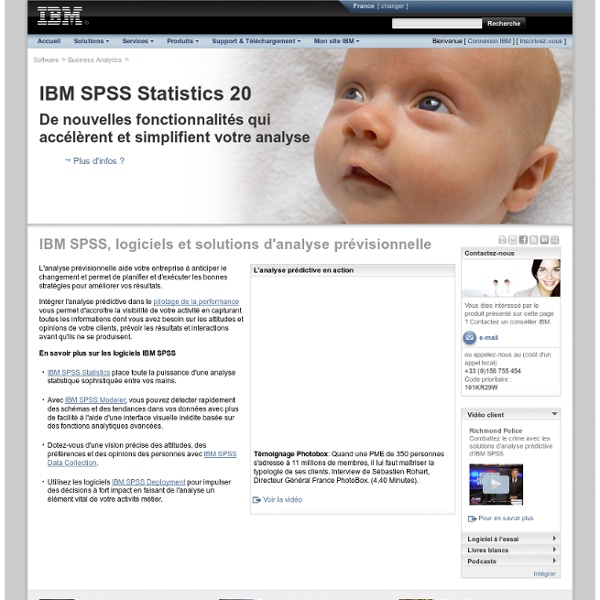Screen dimensions: 600x600
Task: Collapse the Vidéo client section arrow
Action: [554, 414]
